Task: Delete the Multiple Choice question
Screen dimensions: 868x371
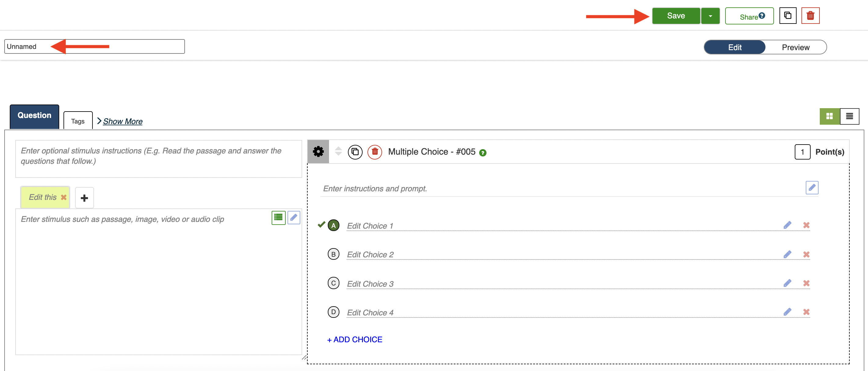Action: click(x=374, y=152)
